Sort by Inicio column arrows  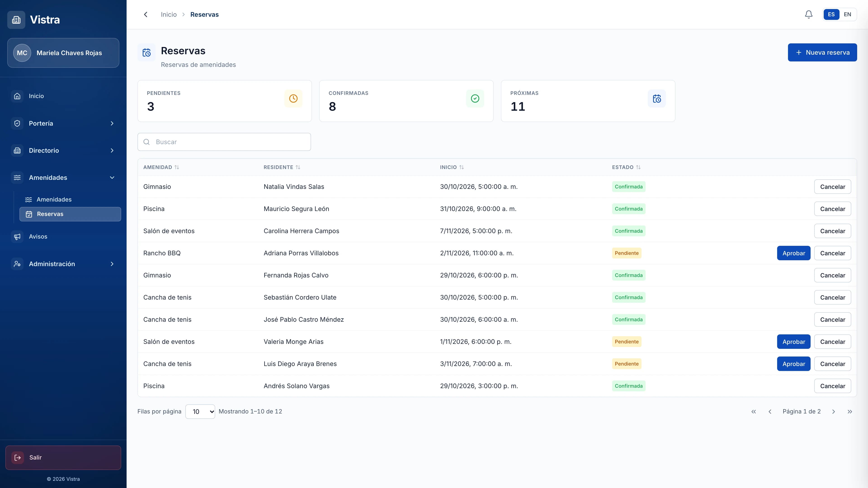pyautogui.click(x=462, y=167)
